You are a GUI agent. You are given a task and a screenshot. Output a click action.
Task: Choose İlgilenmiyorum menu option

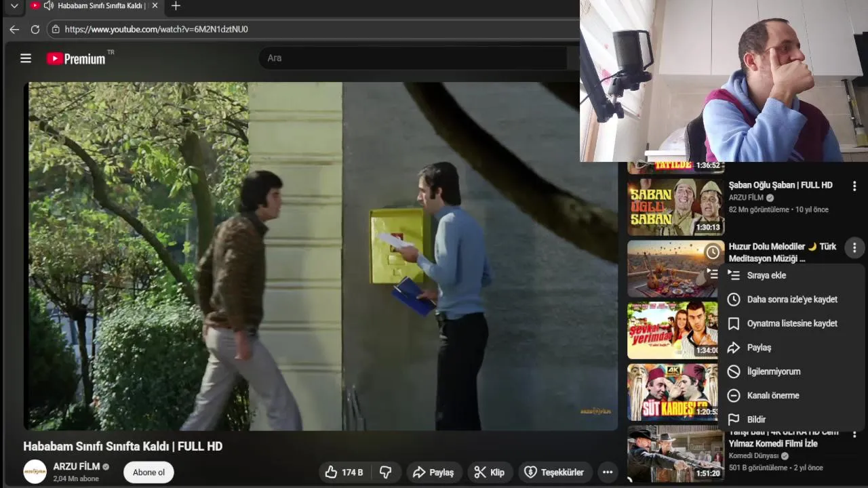tap(791, 371)
